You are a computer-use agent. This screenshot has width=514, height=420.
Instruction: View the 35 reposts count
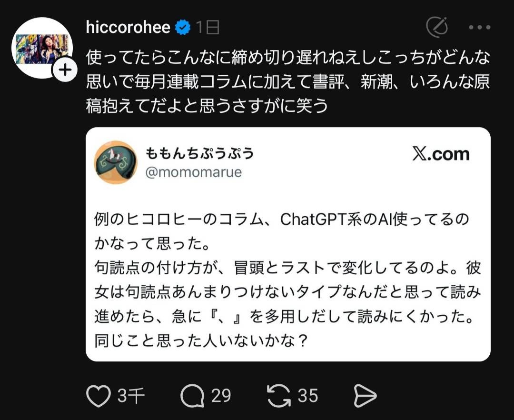tap(308, 396)
